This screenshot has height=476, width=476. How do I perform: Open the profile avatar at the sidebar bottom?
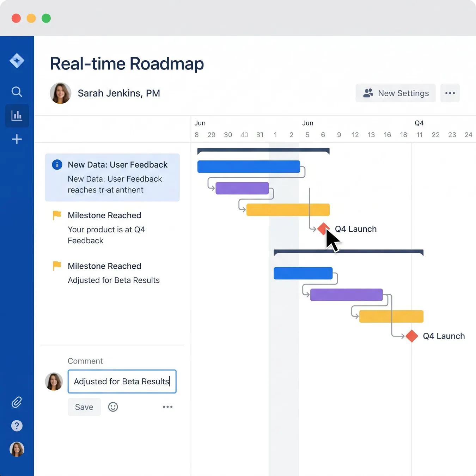(17, 449)
